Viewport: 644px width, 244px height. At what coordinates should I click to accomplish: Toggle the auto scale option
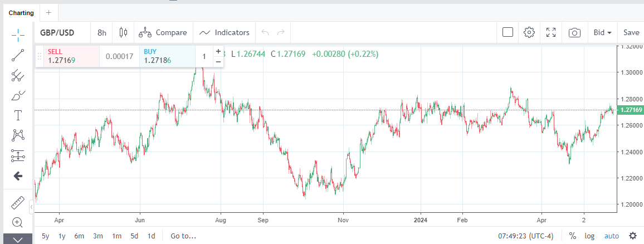pyautogui.click(x=612, y=236)
